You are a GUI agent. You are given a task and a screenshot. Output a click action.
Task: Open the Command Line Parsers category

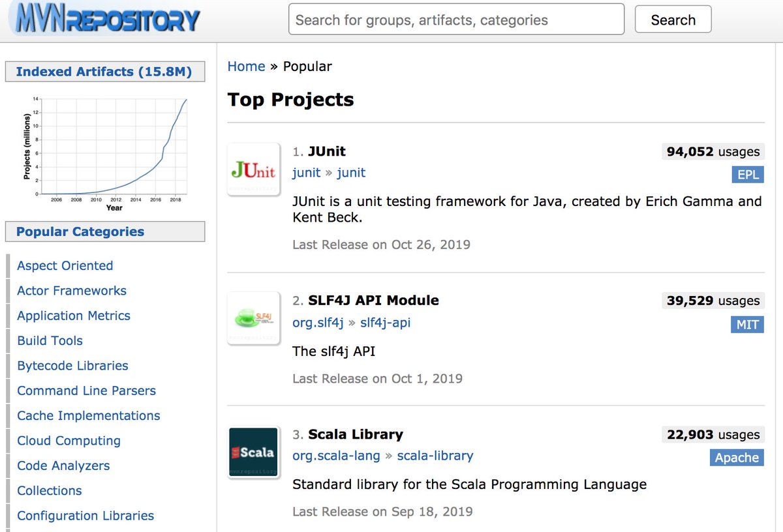click(86, 391)
